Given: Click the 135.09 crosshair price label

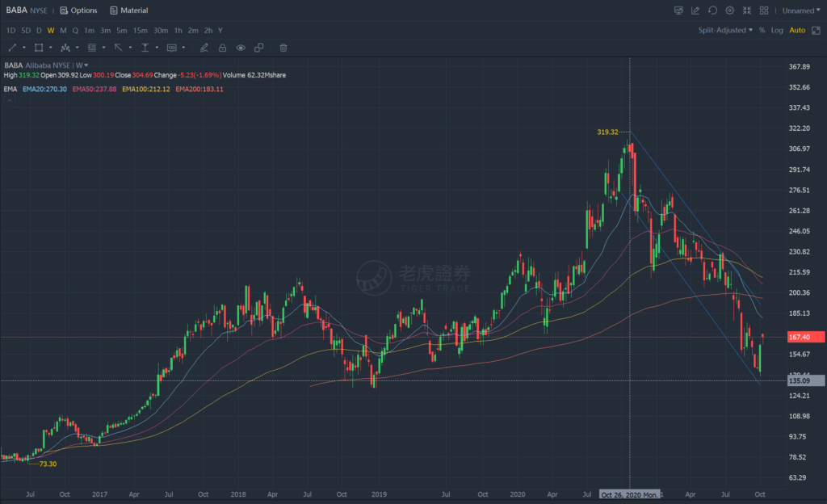Looking at the screenshot, I should (806, 380).
